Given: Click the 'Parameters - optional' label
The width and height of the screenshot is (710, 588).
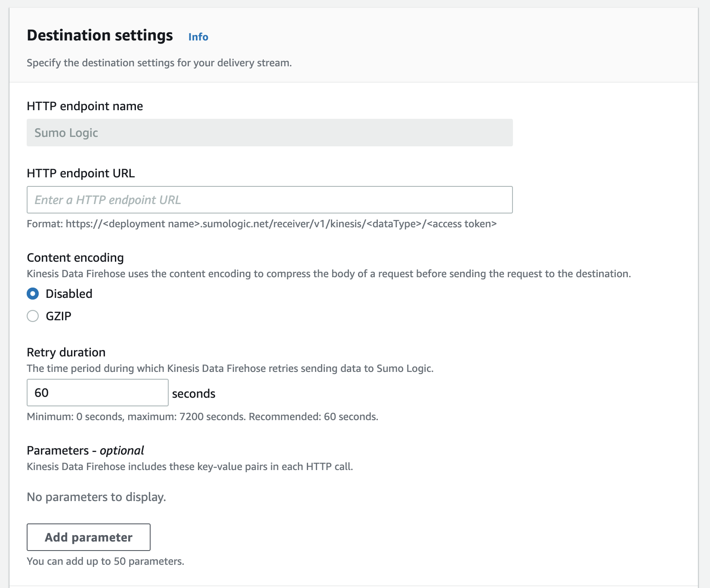Looking at the screenshot, I should click(85, 450).
